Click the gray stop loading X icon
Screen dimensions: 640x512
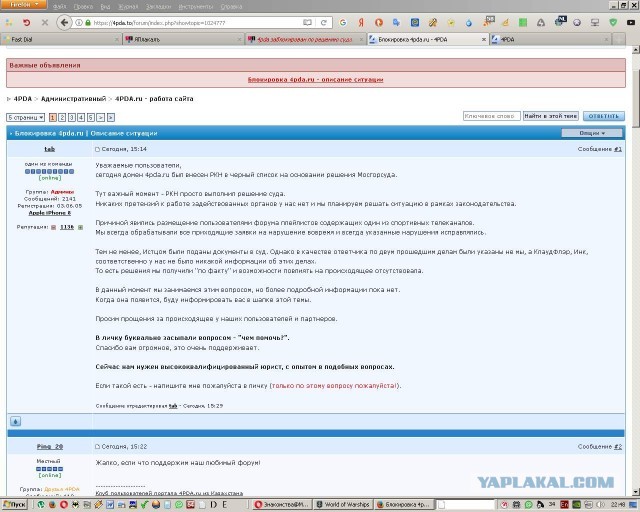click(45, 23)
